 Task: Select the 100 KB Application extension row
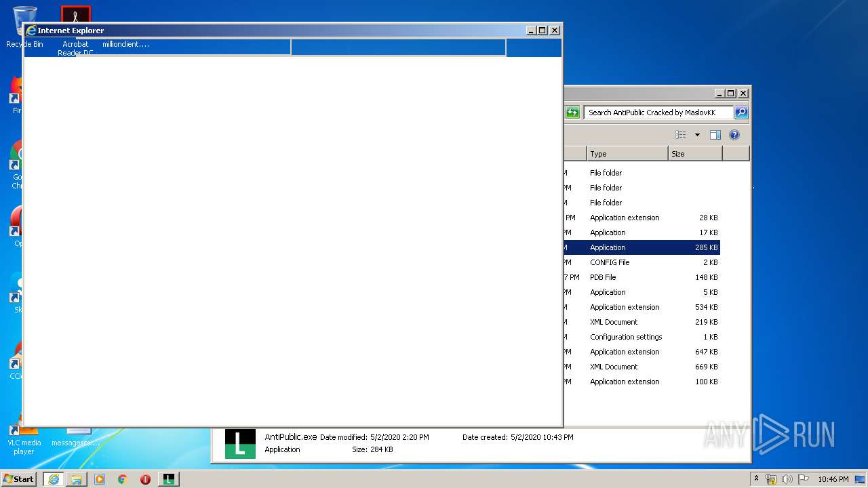[x=642, y=382]
